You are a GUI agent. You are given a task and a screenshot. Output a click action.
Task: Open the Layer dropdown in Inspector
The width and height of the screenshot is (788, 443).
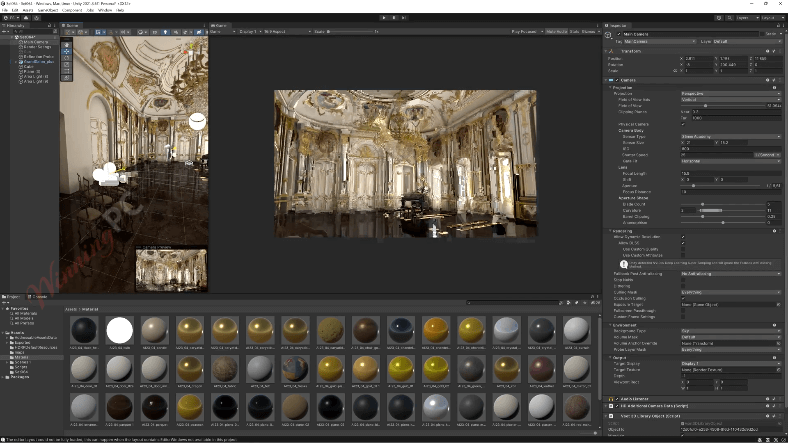[x=747, y=41]
